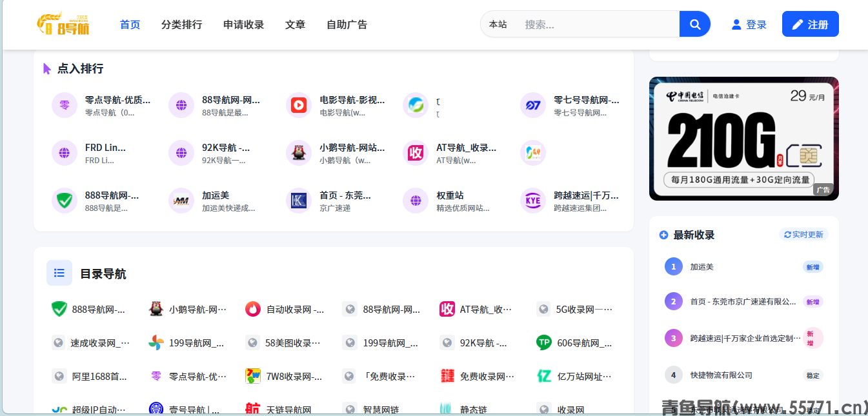Viewport: 868px width, 416px height.
Task: Click the 登录 link
Action: pyautogui.click(x=756, y=25)
